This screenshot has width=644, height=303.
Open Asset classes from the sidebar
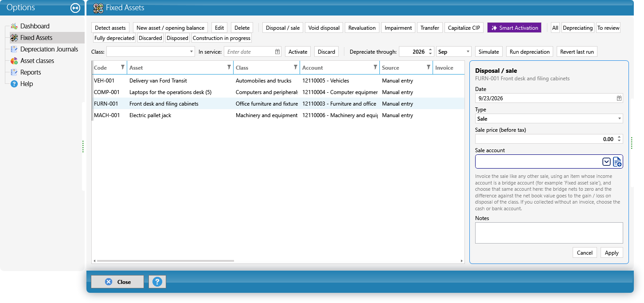tap(37, 61)
